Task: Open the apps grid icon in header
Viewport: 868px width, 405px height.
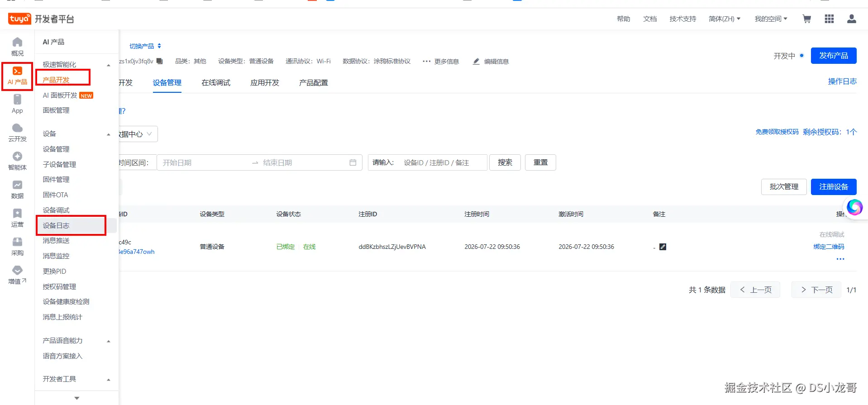Action: click(x=829, y=19)
